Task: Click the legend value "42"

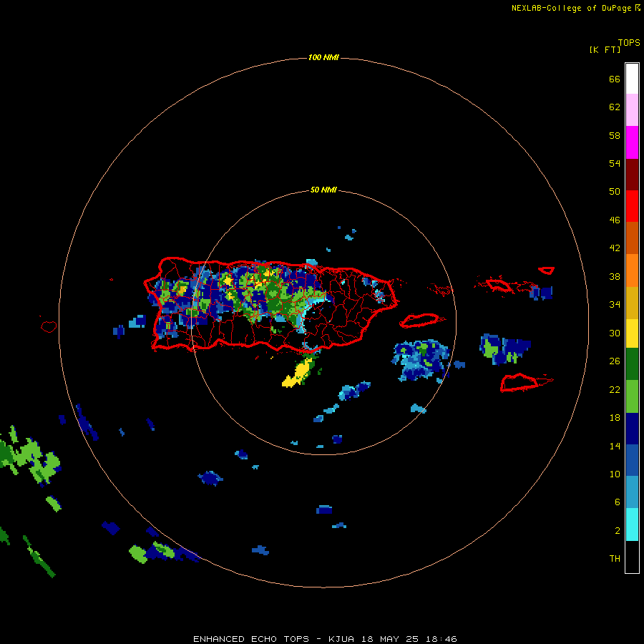Action: pos(615,248)
